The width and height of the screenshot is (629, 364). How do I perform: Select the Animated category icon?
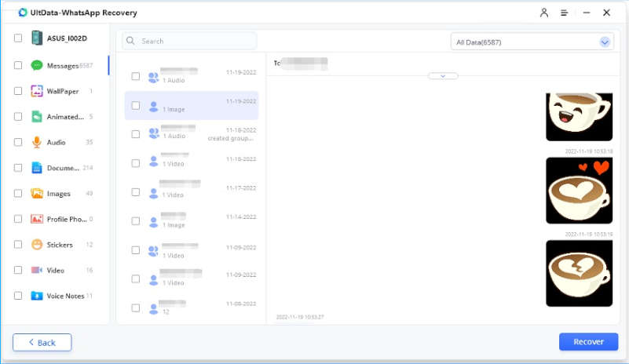36,117
